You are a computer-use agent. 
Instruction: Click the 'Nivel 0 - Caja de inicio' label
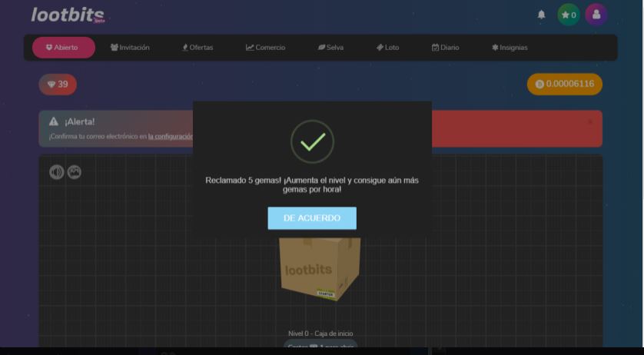(320, 333)
